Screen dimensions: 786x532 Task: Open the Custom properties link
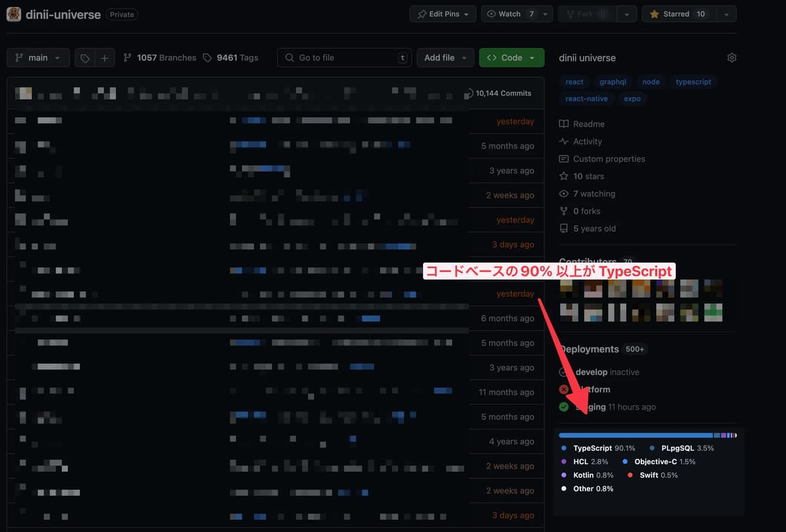pyautogui.click(x=602, y=159)
